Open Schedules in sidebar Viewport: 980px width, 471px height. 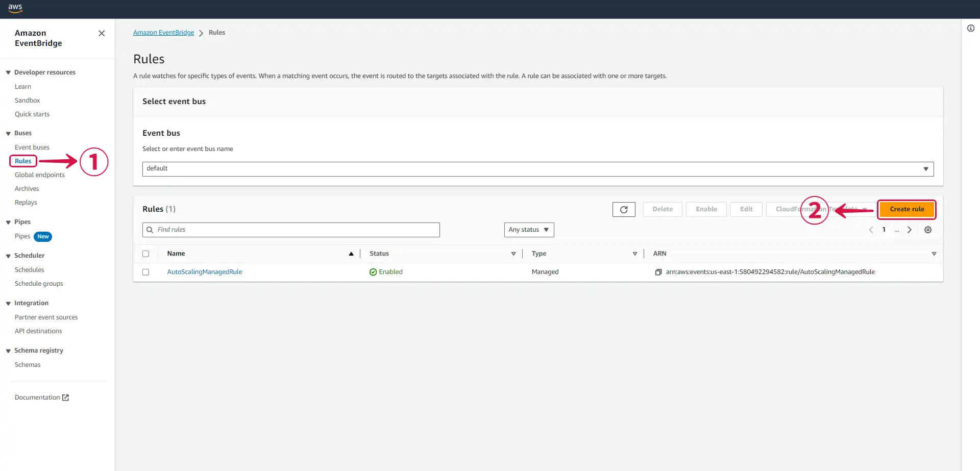click(30, 270)
